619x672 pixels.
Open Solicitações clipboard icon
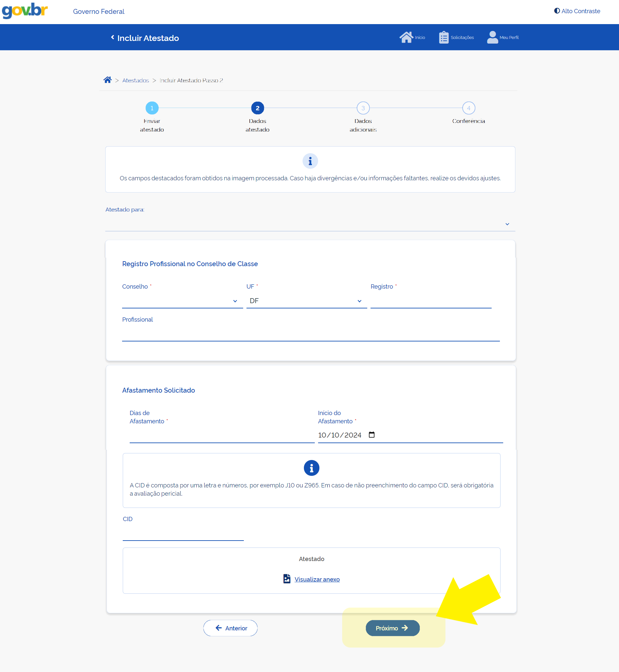(443, 37)
